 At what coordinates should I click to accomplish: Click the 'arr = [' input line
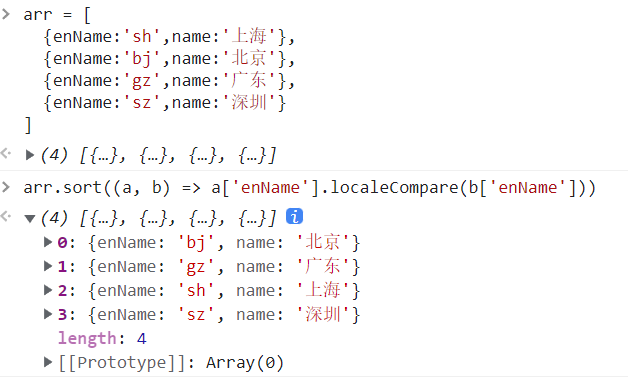57,15
